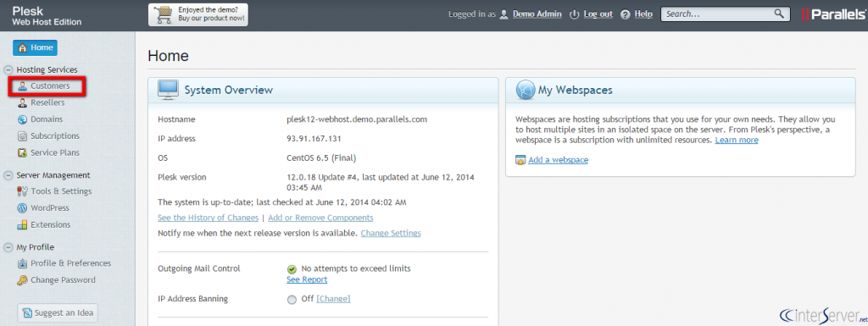Open See Report link
Image resolution: width=868 pixels, height=326 pixels.
[x=307, y=279]
